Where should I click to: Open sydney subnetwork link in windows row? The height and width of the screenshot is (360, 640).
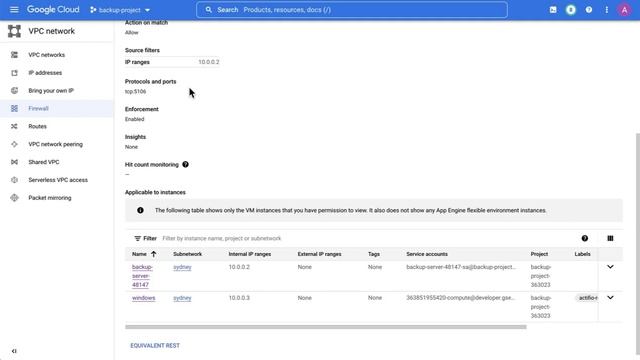coord(182,298)
